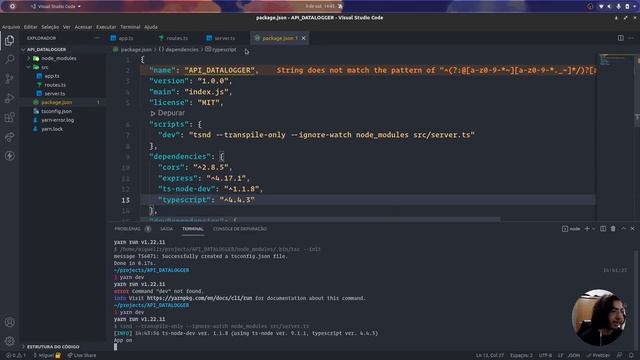This screenshot has height=360, width=640.
Task: Open the Acessar menu
Action: [x=83, y=27]
